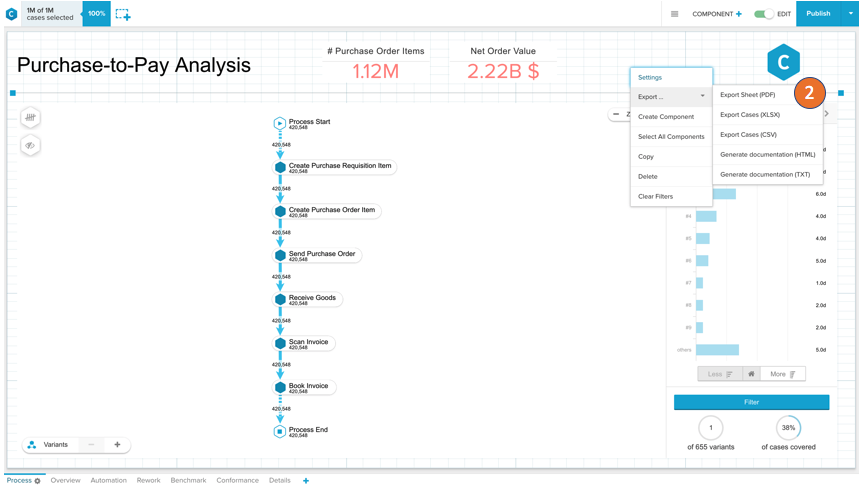Select Export Sheet (PDF) option
Screen dimensions: 862x488
748,95
